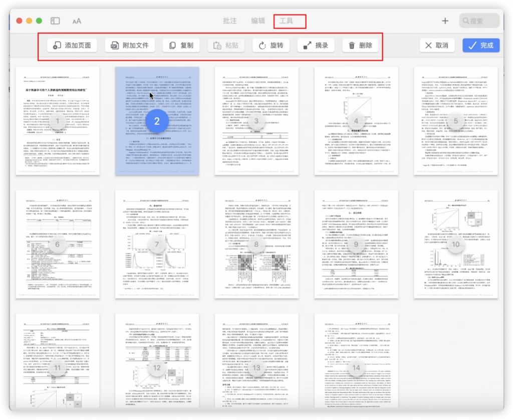Select page 11 thumbnail
The width and height of the screenshot is (513, 420).
[58, 361]
